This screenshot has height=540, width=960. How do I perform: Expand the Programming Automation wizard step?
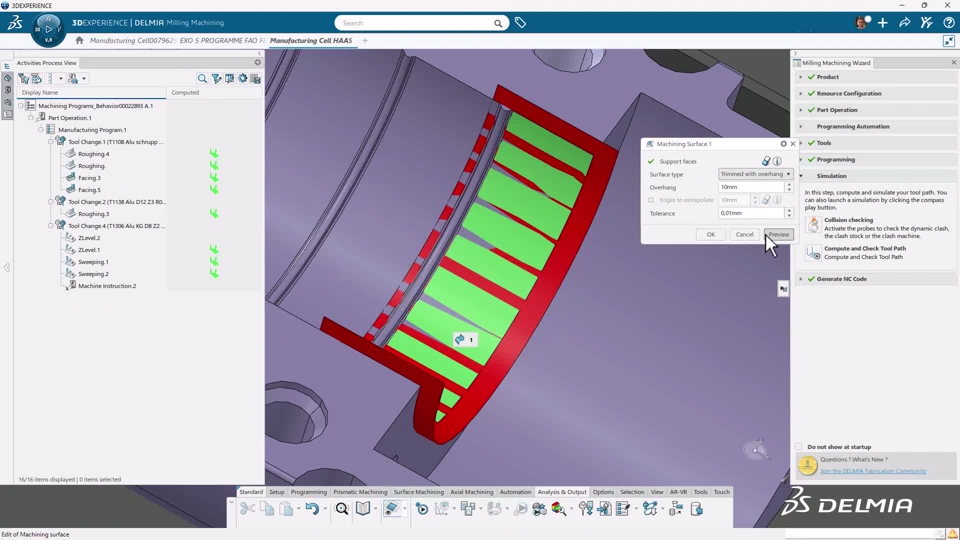[x=801, y=127]
